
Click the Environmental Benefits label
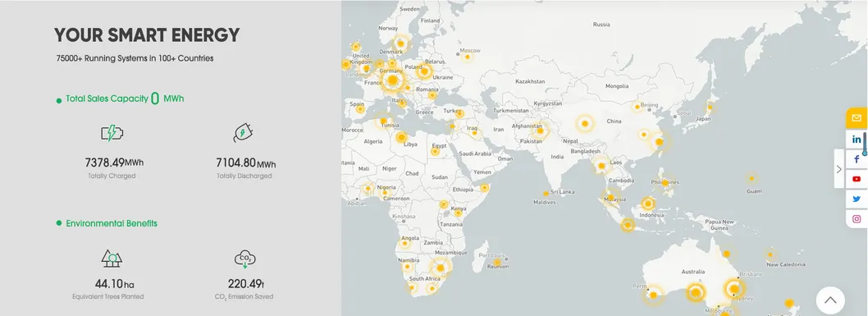point(112,223)
